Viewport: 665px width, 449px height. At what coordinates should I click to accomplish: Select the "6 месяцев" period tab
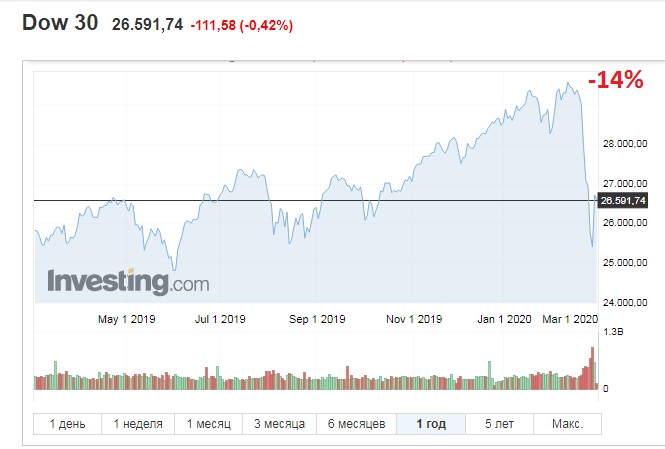(357, 424)
